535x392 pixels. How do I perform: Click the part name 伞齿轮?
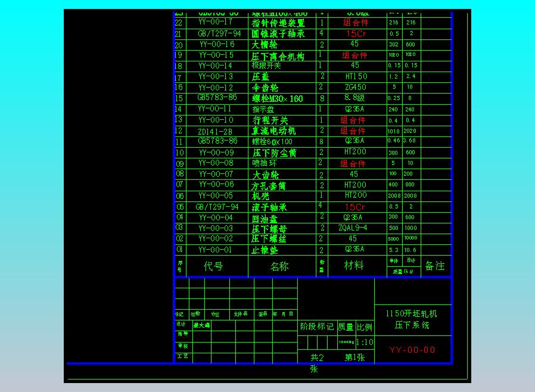pyautogui.click(x=265, y=88)
